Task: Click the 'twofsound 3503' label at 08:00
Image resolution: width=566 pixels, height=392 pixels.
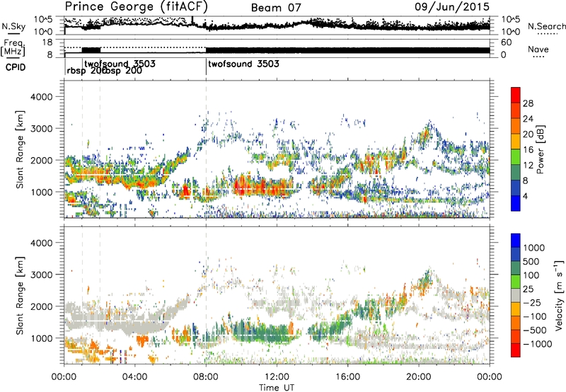Action: point(243,64)
